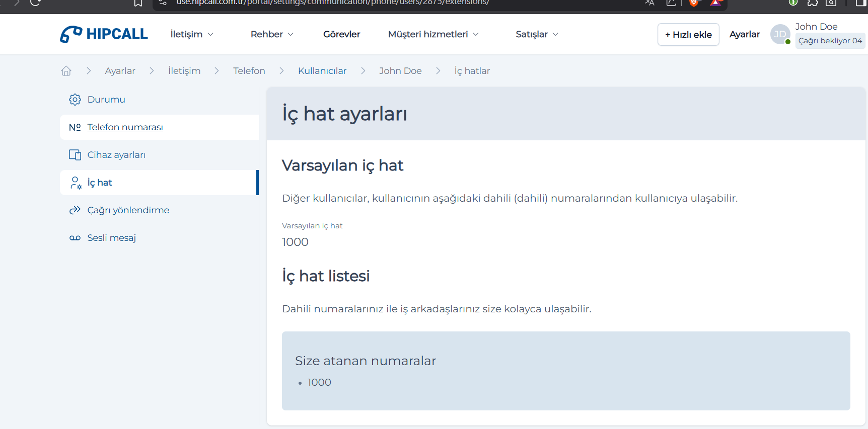
Task: Click the Sesli mesaj voicemail icon
Action: (75, 238)
